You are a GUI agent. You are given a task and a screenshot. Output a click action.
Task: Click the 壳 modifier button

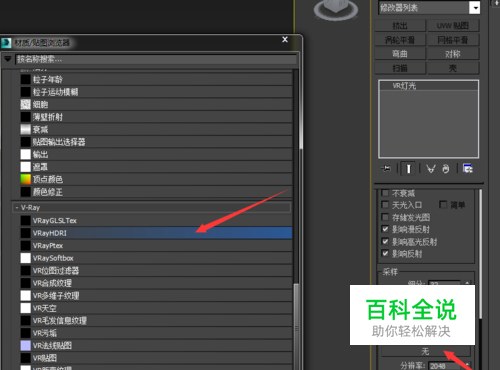[453, 68]
